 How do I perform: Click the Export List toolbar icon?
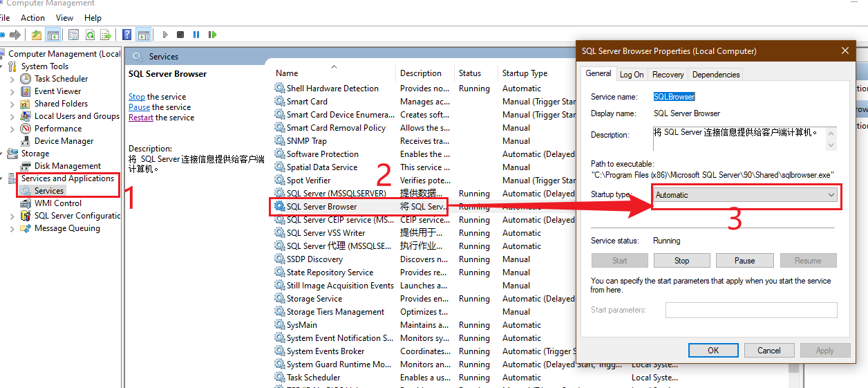[106, 35]
